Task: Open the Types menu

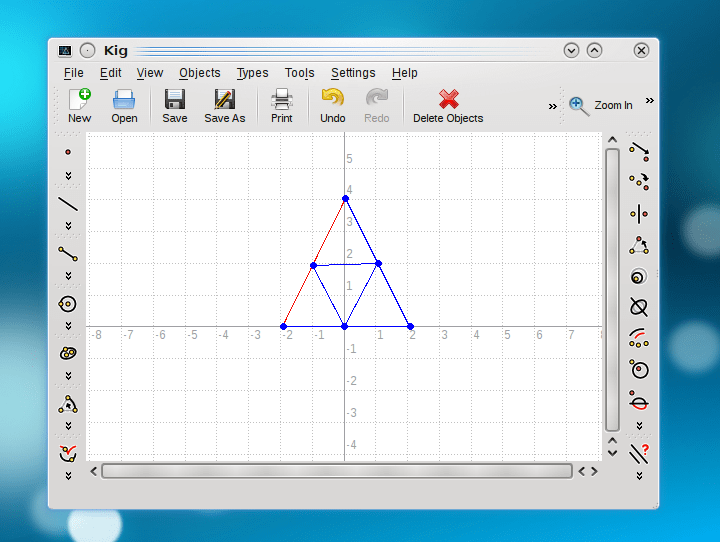Action: coord(252,73)
